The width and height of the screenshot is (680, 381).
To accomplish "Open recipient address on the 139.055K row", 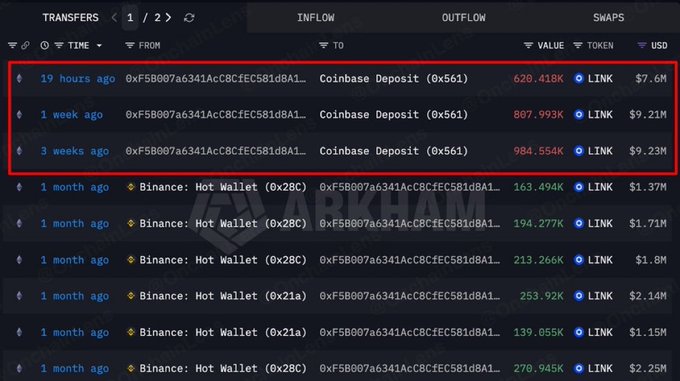I will [410, 332].
